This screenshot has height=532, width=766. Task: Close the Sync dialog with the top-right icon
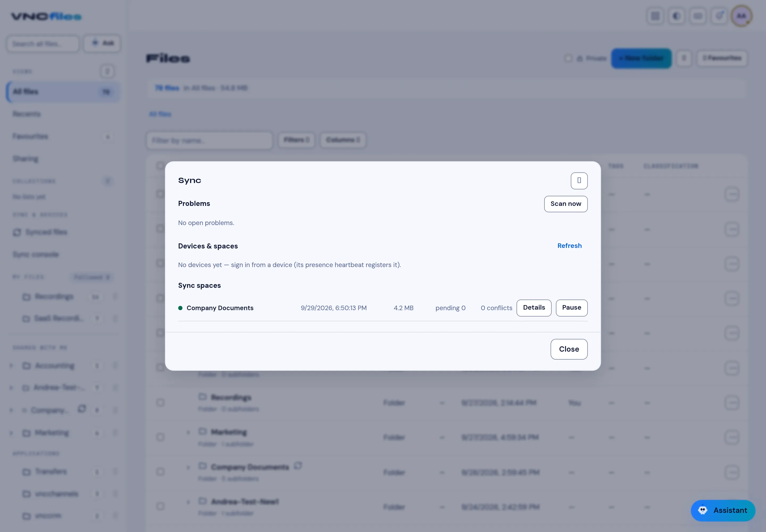[579, 181]
